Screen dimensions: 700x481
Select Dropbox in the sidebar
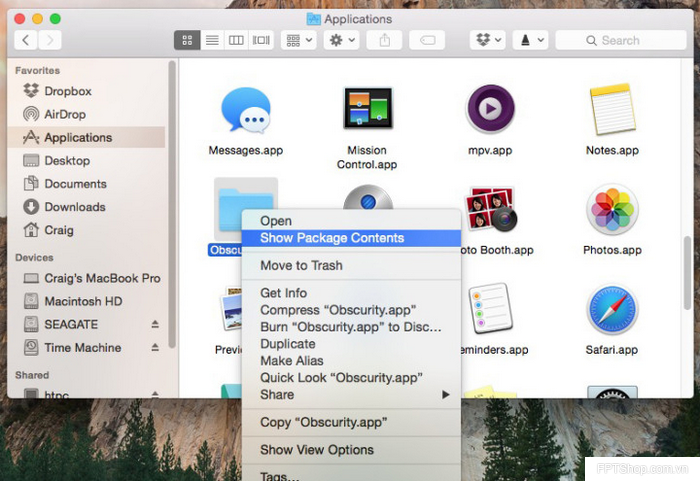click(86, 91)
